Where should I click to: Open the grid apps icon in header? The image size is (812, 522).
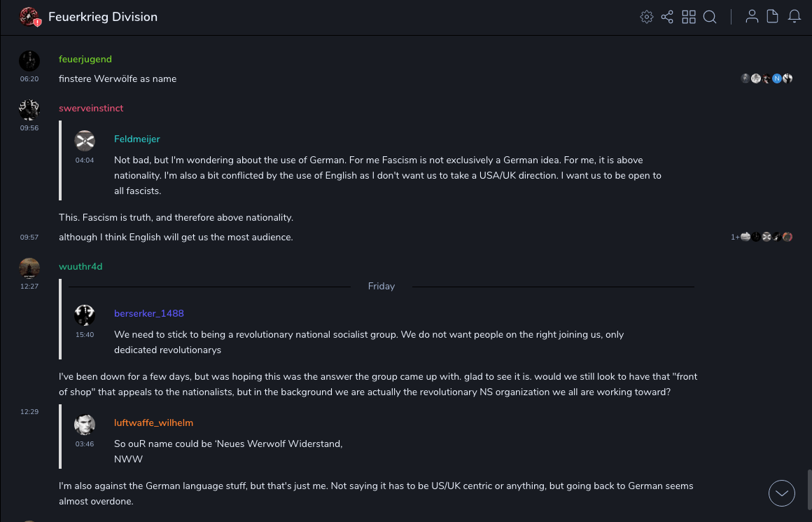coord(689,17)
